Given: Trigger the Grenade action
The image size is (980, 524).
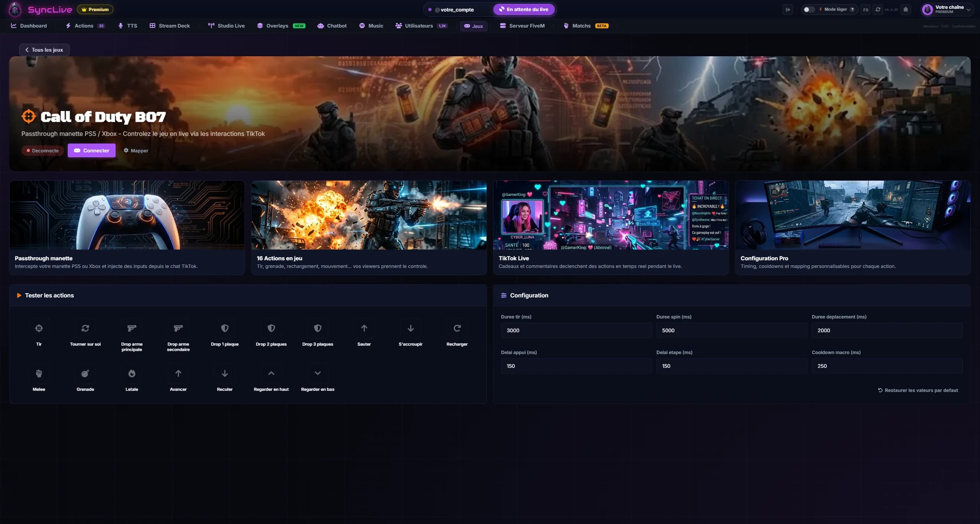Looking at the screenshot, I should coord(85,373).
